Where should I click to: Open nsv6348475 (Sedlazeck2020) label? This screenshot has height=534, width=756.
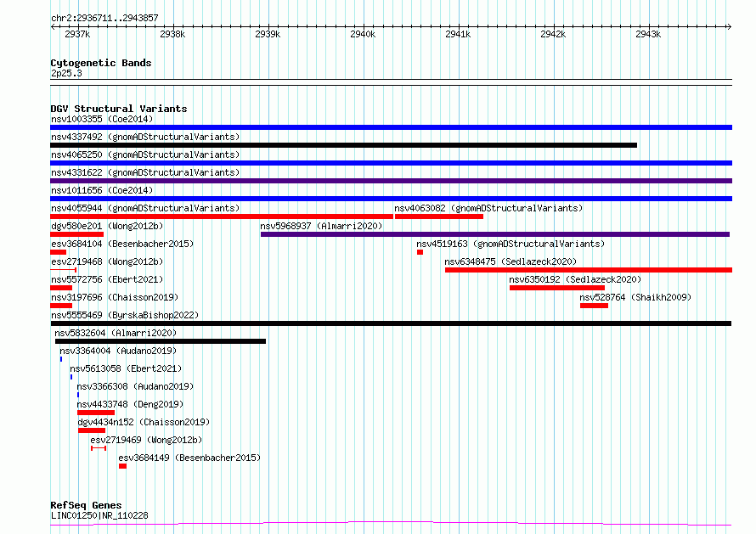click(511, 261)
